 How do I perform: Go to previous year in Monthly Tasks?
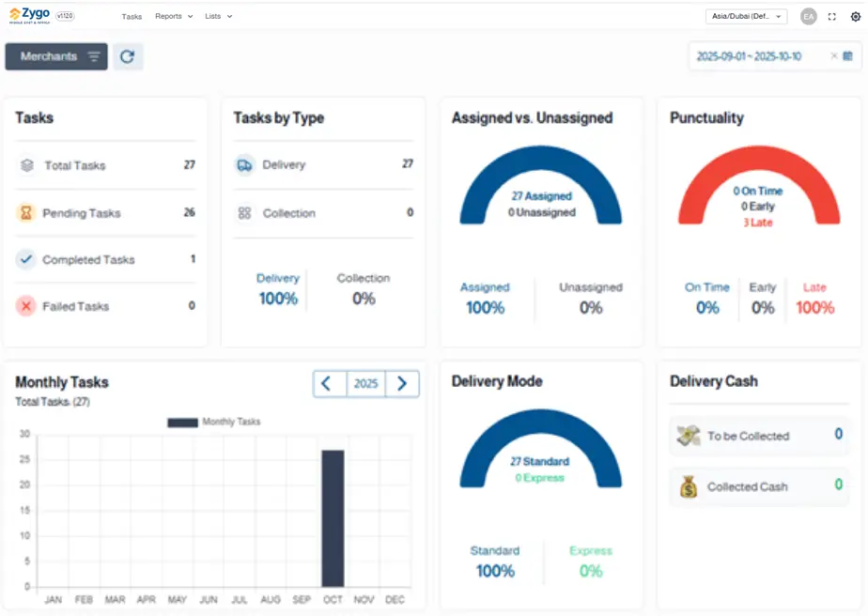click(x=329, y=383)
